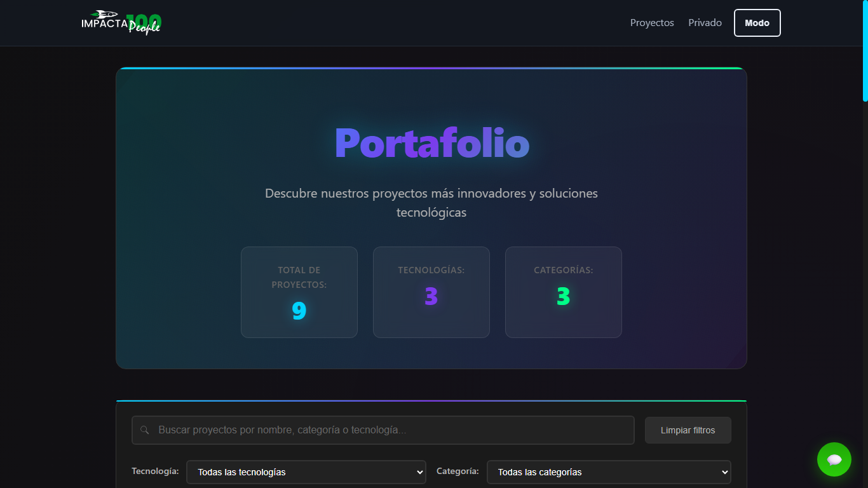Select the Total de Proyectos stat card
This screenshot has width=868, height=488.
(299, 292)
